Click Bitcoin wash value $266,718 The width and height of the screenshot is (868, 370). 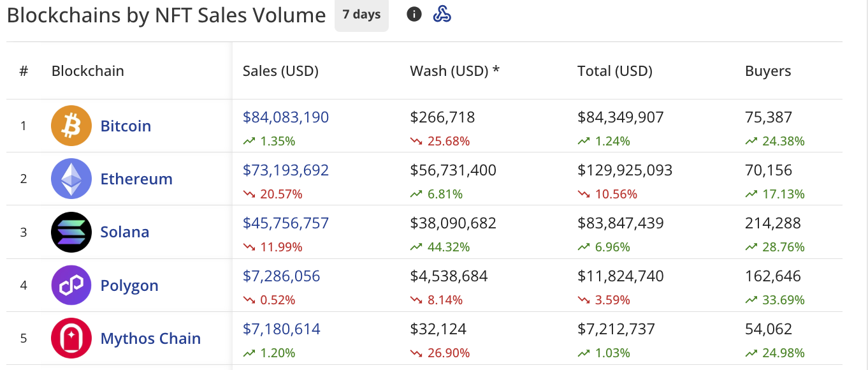coord(442,117)
